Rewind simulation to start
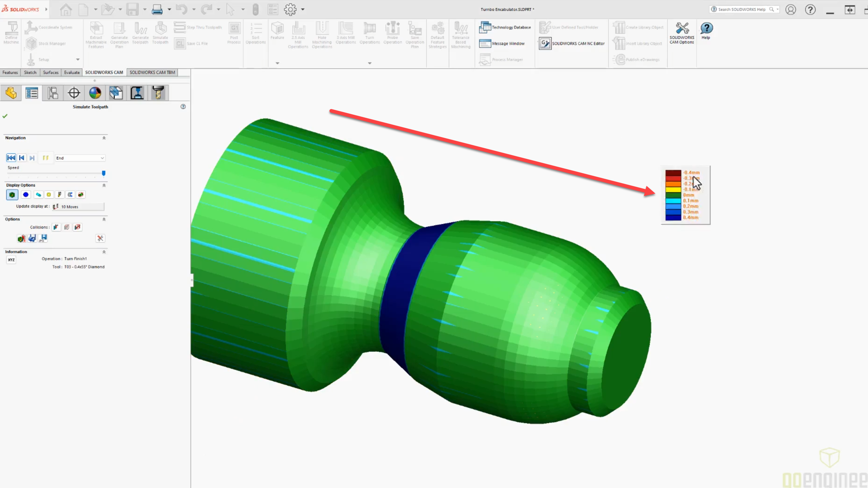This screenshot has height=488, width=868. click(x=11, y=158)
